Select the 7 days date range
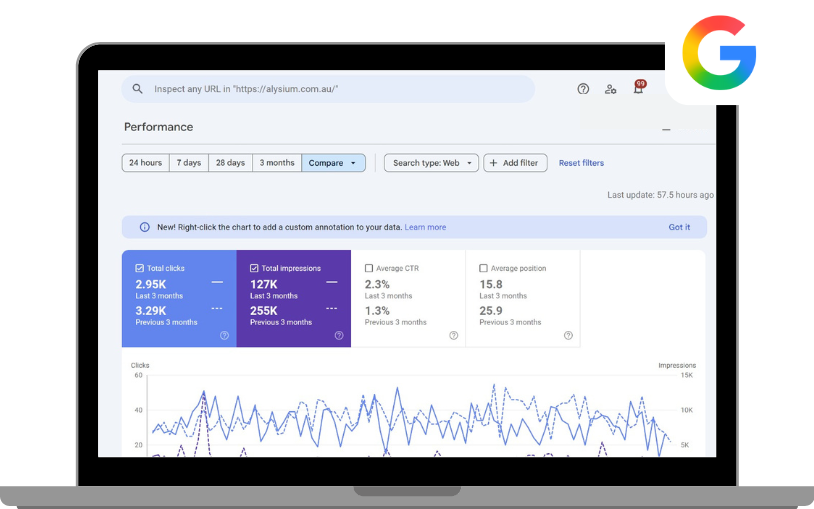Screen dimensions: 814x509 point(189,163)
